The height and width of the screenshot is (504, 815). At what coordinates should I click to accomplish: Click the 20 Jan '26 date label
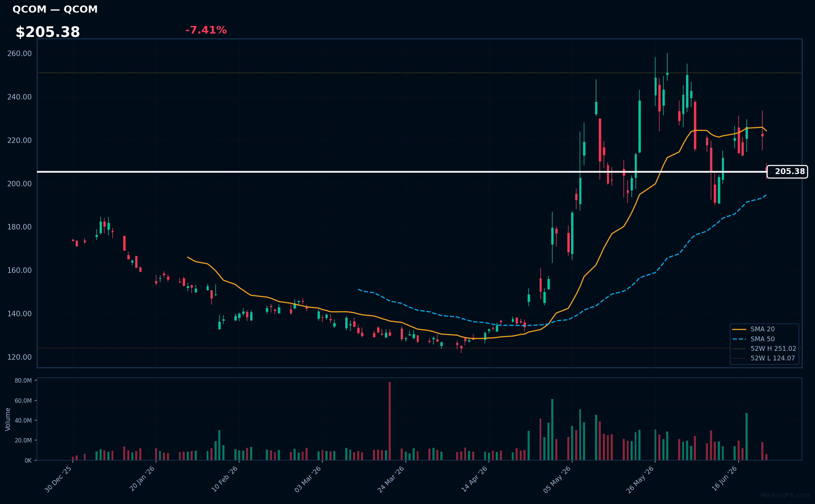coord(142,479)
